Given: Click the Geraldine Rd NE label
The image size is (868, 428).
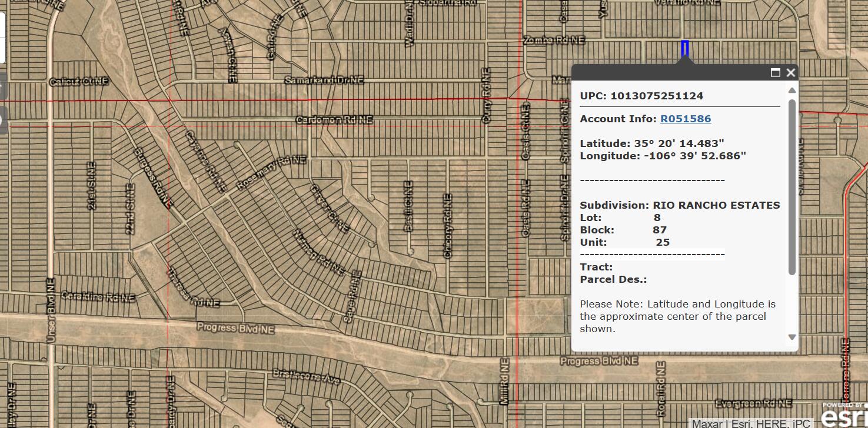Looking at the screenshot, I should pyautogui.click(x=98, y=297).
